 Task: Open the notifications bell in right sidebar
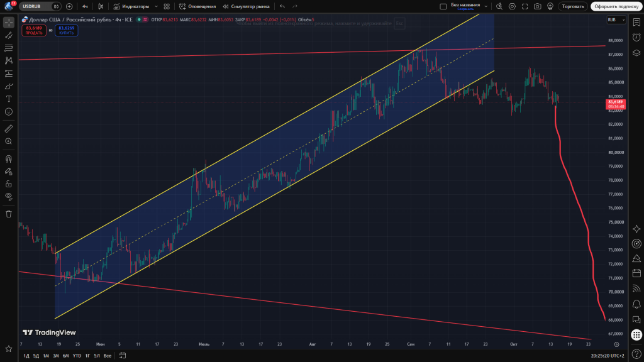[636, 304]
